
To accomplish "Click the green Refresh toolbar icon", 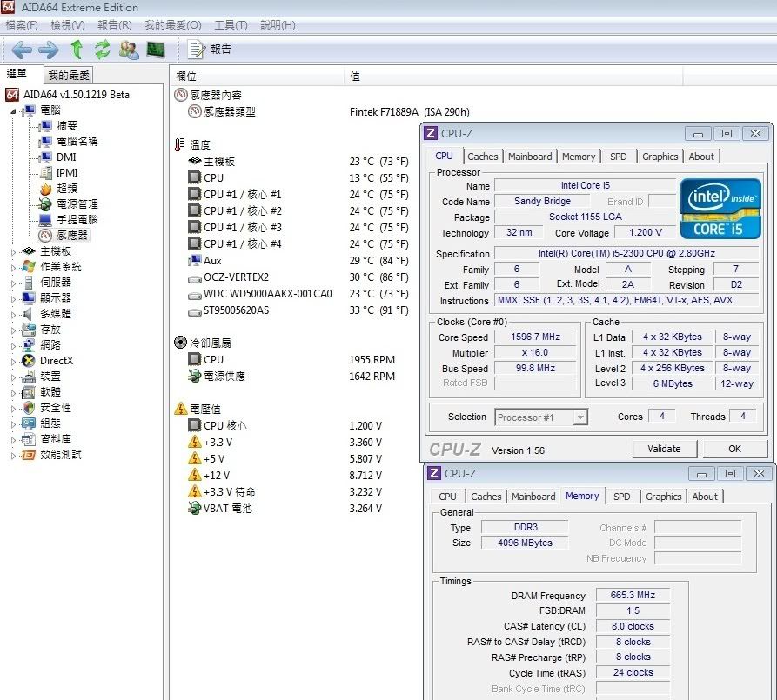I will (x=103, y=50).
